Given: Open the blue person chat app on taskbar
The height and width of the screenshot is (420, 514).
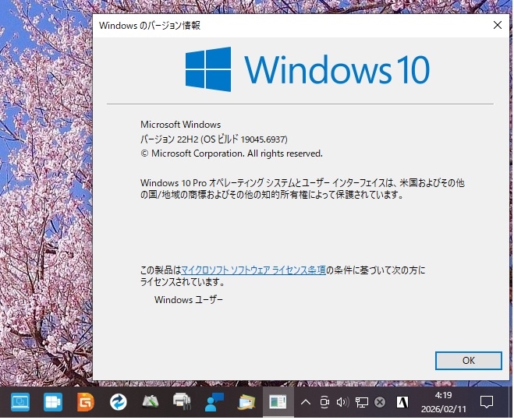Looking at the screenshot, I should point(214,403).
